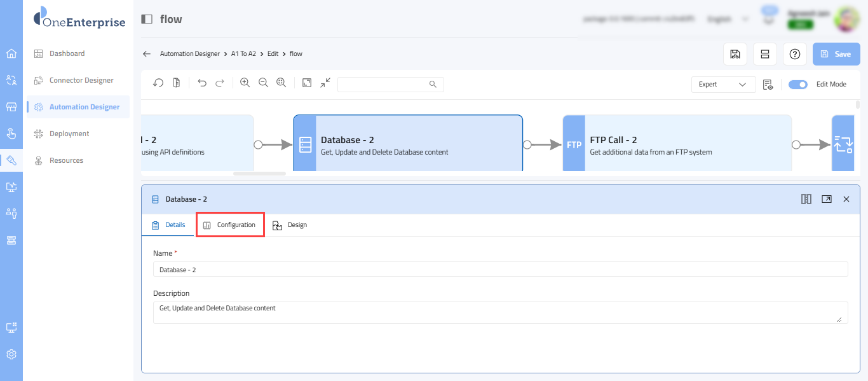
Task: Click the FTP Call - 2 node icon
Action: (574, 144)
